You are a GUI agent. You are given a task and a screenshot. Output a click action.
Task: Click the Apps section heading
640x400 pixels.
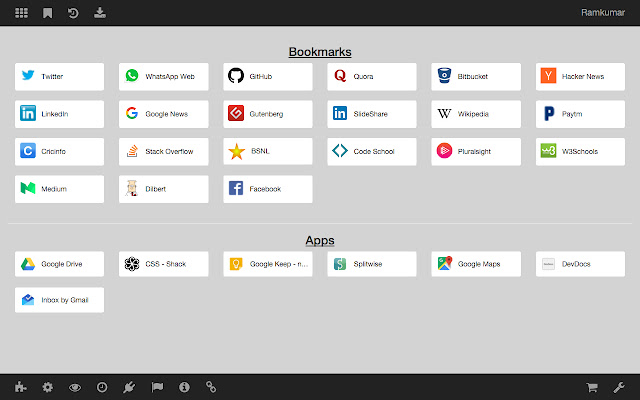coord(320,240)
